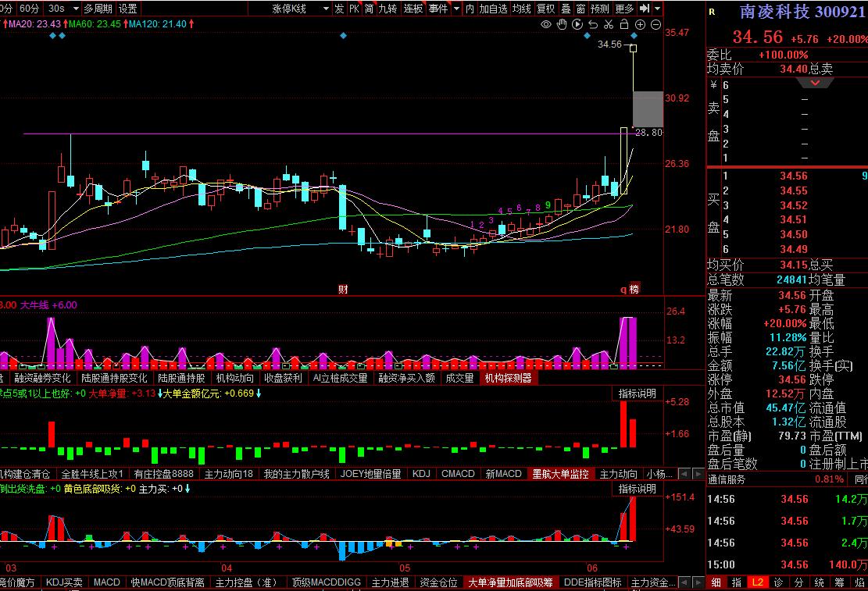
Task: Zoom in with the plus circle icon
Action: tap(640, 24)
